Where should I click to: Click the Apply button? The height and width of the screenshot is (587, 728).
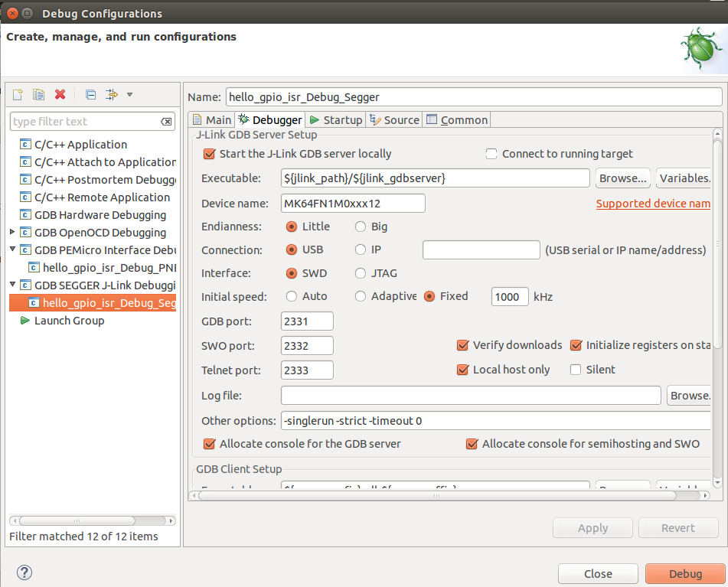pos(593,527)
